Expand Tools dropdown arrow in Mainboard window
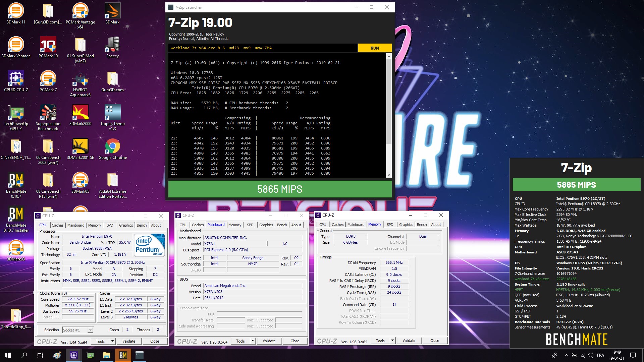The width and height of the screenshot is (644, 362). (253, 341)
